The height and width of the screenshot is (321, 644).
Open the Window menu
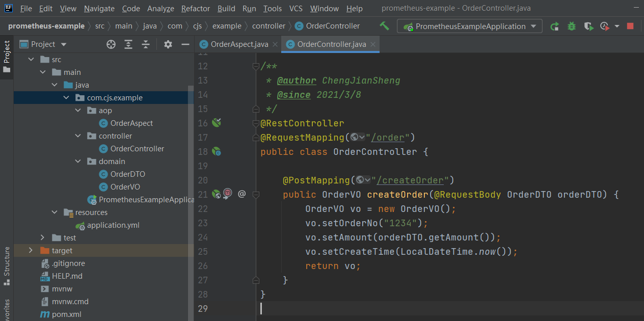click(325, 9)
